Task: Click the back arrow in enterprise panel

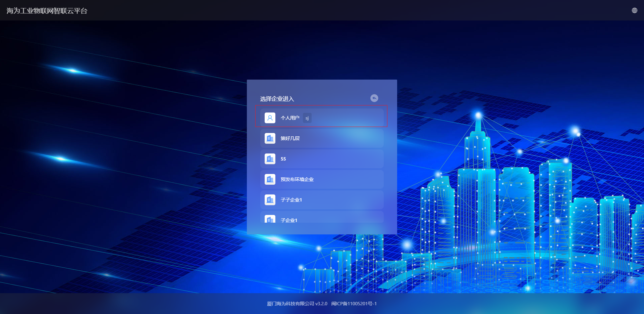Action: 374,98
